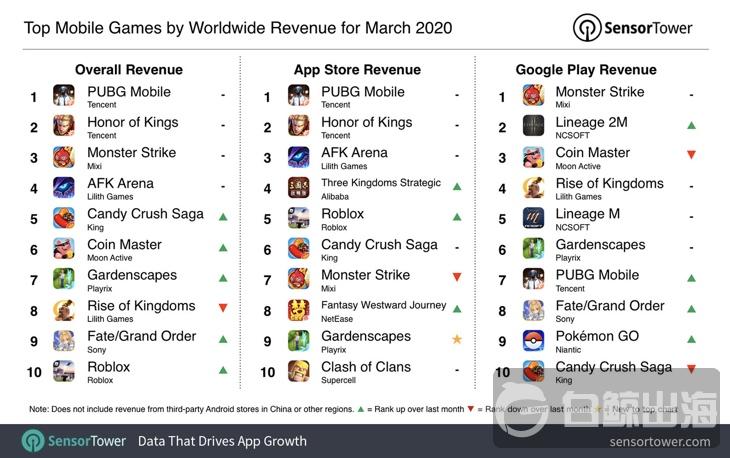The image size is (730, 458).
Task: Click the 'NetEase' publisher label
Action: [x=337, y=319]
